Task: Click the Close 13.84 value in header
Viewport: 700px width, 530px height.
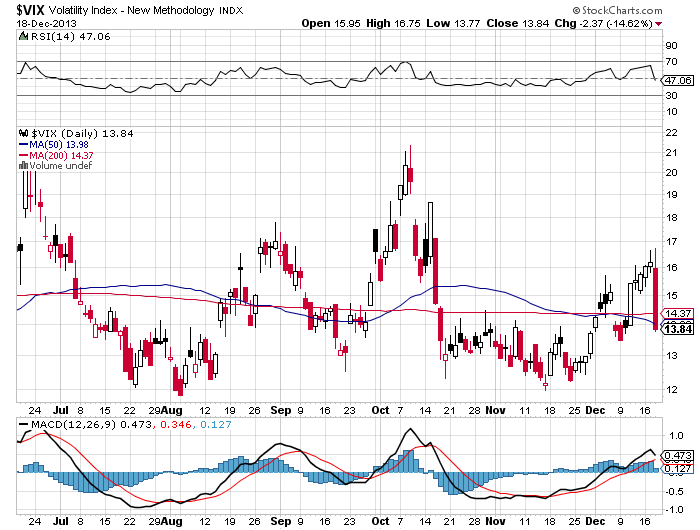Action: click(x=518, y=23)
